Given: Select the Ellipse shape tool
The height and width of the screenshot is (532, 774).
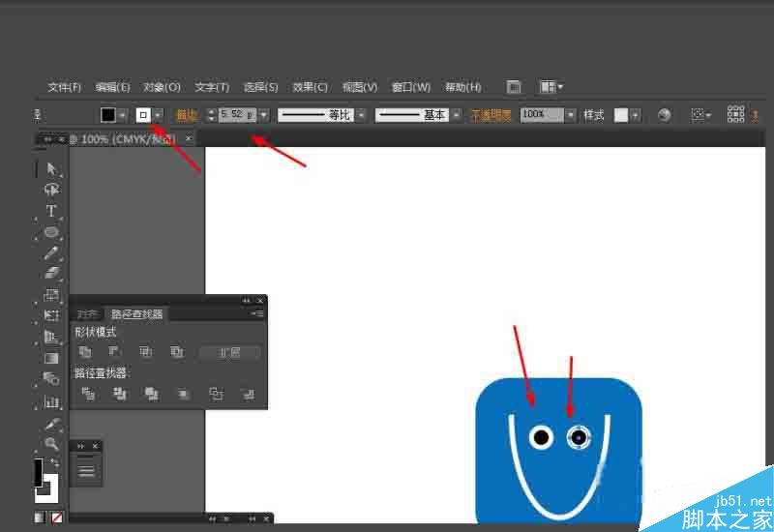Looking at the screenshot, I should click(x=51, y=232).
